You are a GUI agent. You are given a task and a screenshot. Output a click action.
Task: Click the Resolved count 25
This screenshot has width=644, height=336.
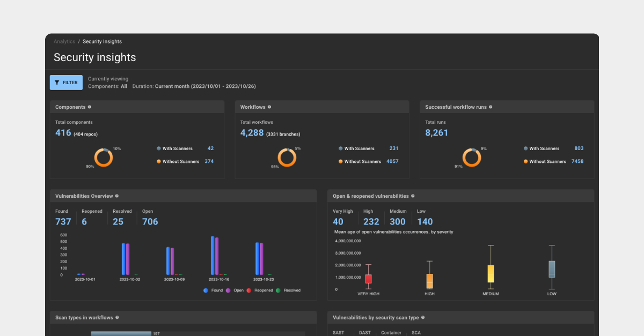pos(118,221)
